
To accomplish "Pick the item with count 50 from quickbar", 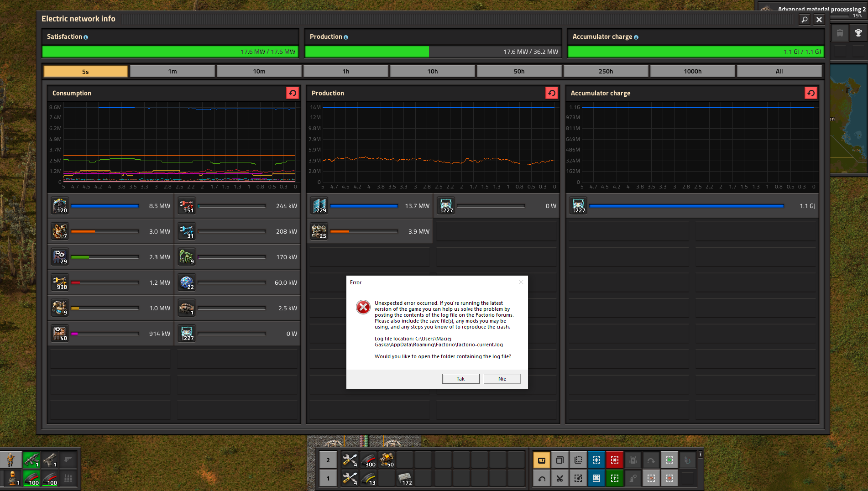I will [x=387, y=460].
